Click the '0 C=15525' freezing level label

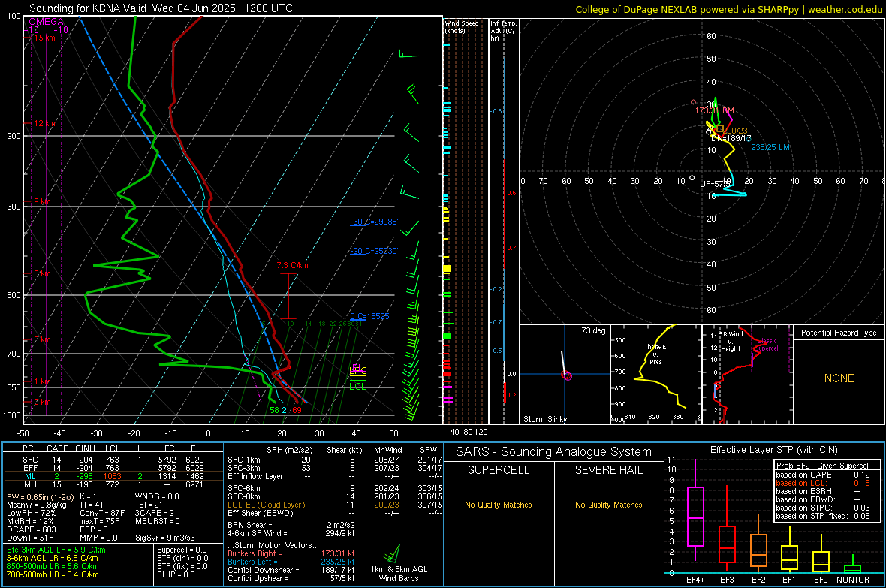(x=370, y=317)
